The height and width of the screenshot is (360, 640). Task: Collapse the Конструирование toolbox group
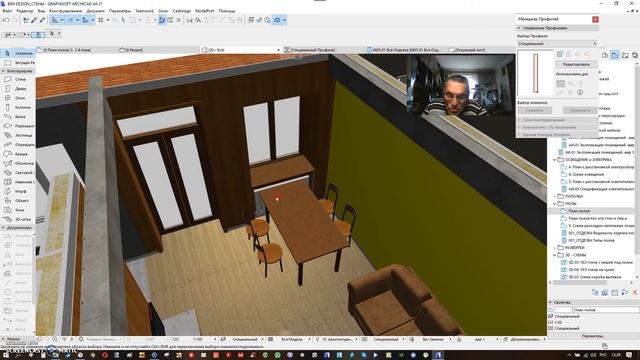pyautogui.click(x=3, y=71)
